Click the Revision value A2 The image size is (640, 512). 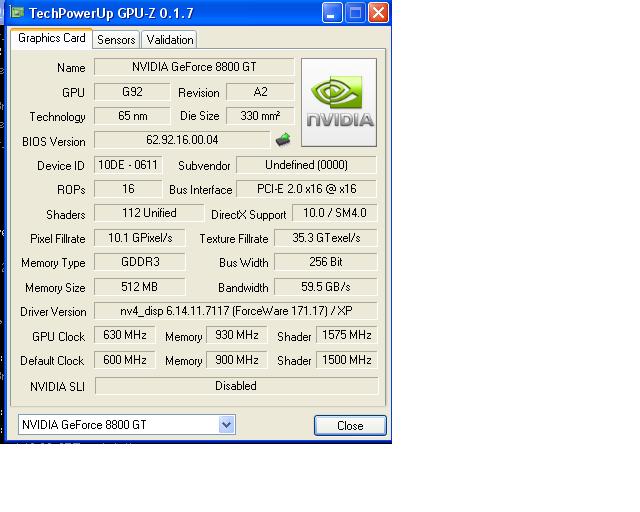coord(260,92)
